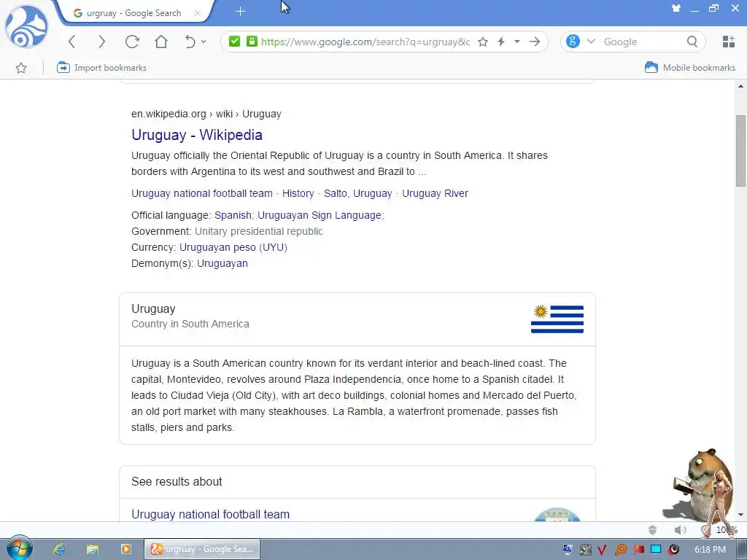Expand the undo closed tabs dropdown arrow
The width and height of the screenshot is (747, 560).
click(204, 42)
